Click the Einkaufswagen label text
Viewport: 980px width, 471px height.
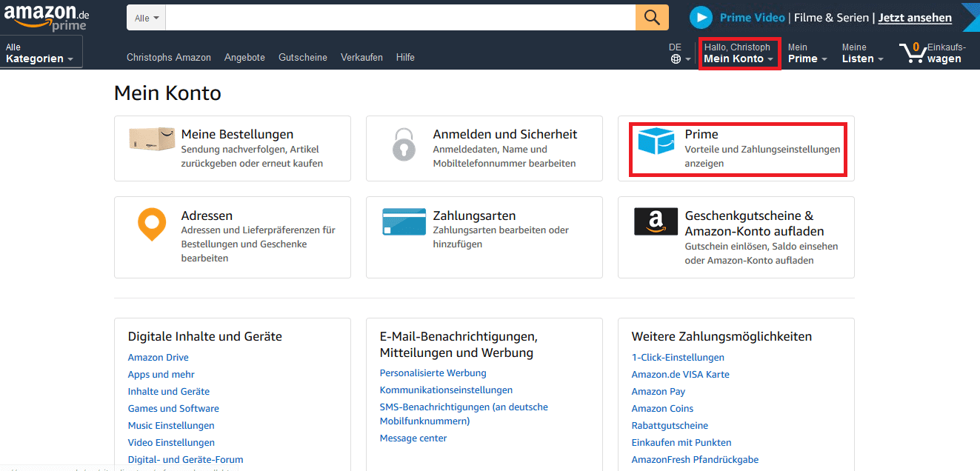tap(946, 53)
